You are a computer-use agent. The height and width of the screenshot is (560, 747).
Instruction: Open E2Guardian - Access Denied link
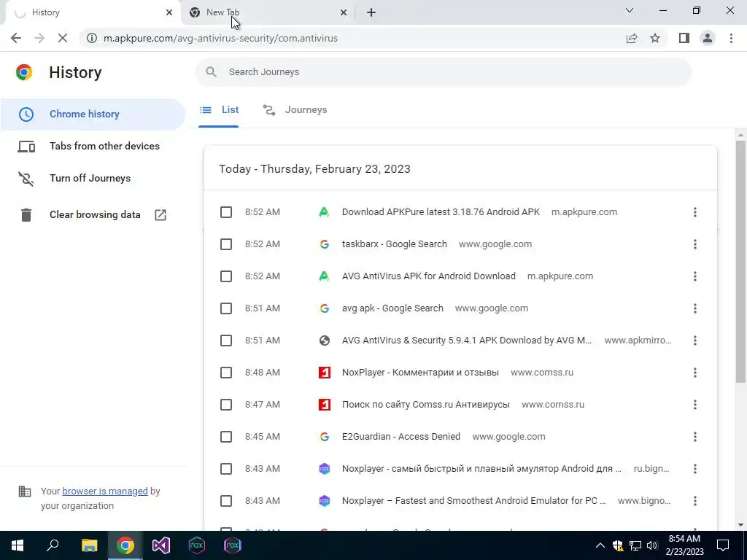click(x=401, y=437)
